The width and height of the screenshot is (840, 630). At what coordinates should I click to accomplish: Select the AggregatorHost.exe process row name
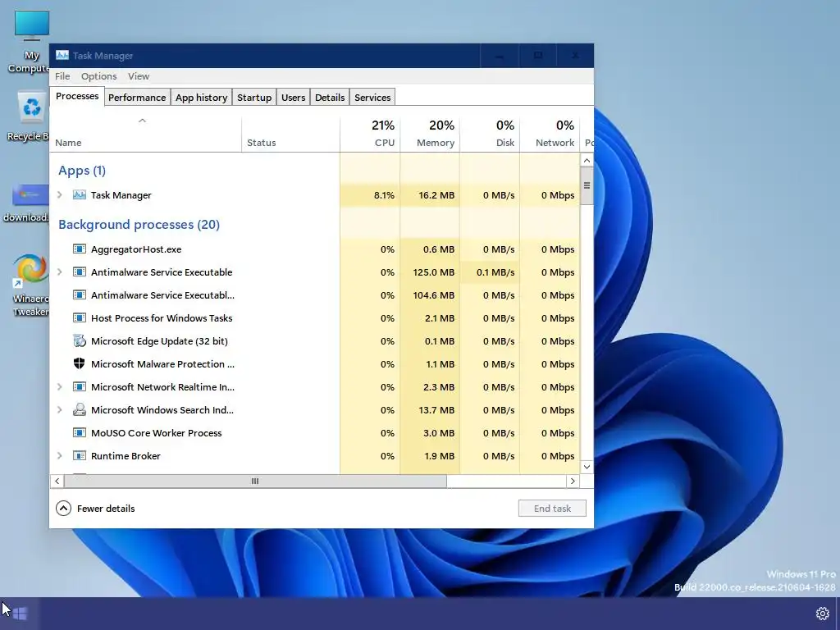[136, 249]
